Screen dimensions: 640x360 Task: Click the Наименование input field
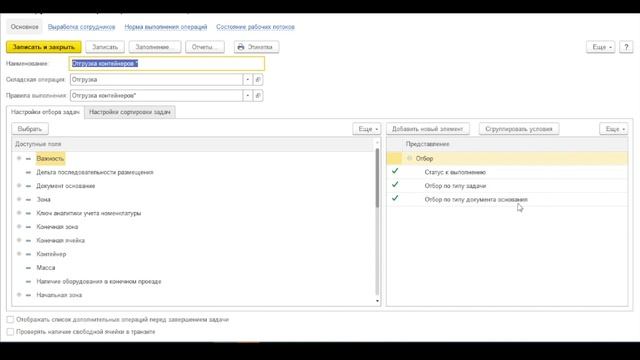pos(167,64)
